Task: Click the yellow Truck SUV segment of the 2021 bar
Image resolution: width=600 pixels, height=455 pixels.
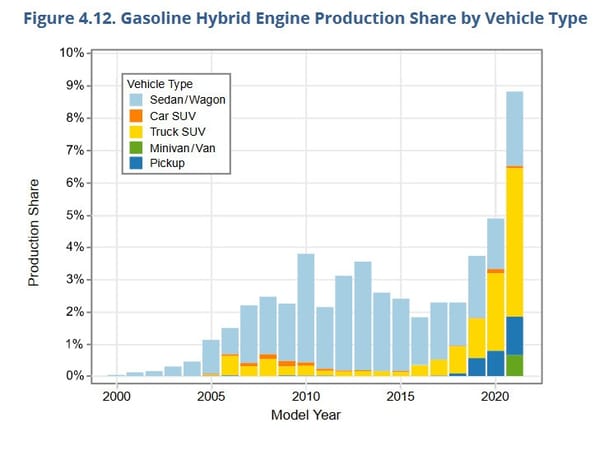Action: click(x=514, y=242)
